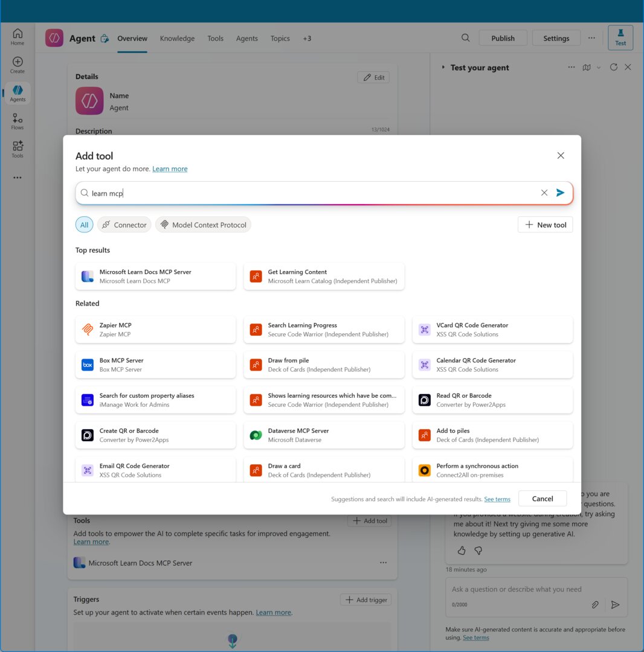Open the chevron dropdown beside the map icon
This screenshot has height=652, width=644.
tap(598, 67)
